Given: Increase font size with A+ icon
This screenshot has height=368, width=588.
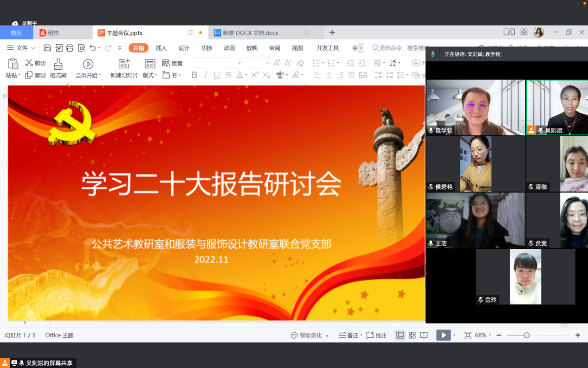Looking at the screenshot, I should 277,63.
